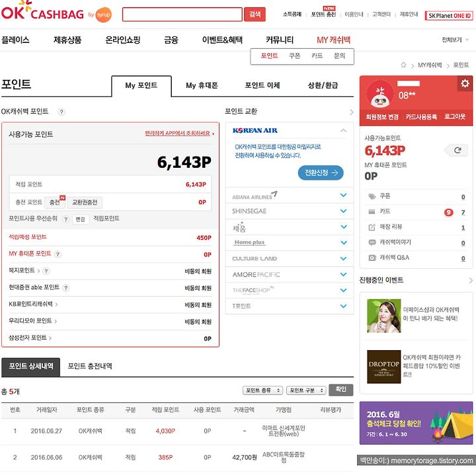The width and height of the screenshot is (476, 475).
Task: Open the 전체보기 menu dropdown
Action: point(455,40)
